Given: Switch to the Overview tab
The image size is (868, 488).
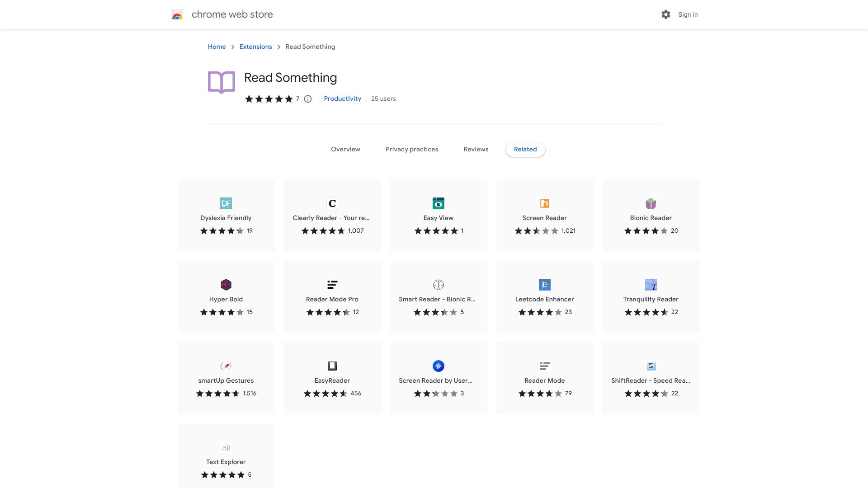Looking at the screenshot, I should point(345,149).
